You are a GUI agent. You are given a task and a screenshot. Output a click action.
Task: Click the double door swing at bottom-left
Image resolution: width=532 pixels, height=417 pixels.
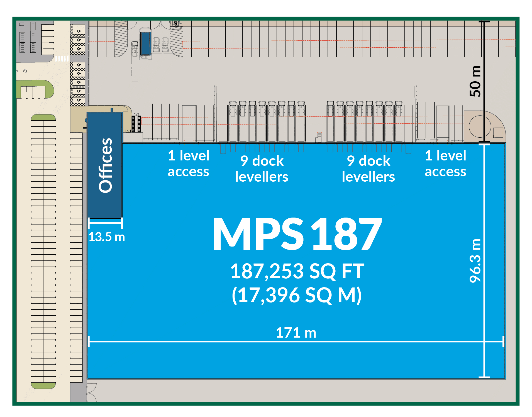pyautogui.click(x=91, y=392)
